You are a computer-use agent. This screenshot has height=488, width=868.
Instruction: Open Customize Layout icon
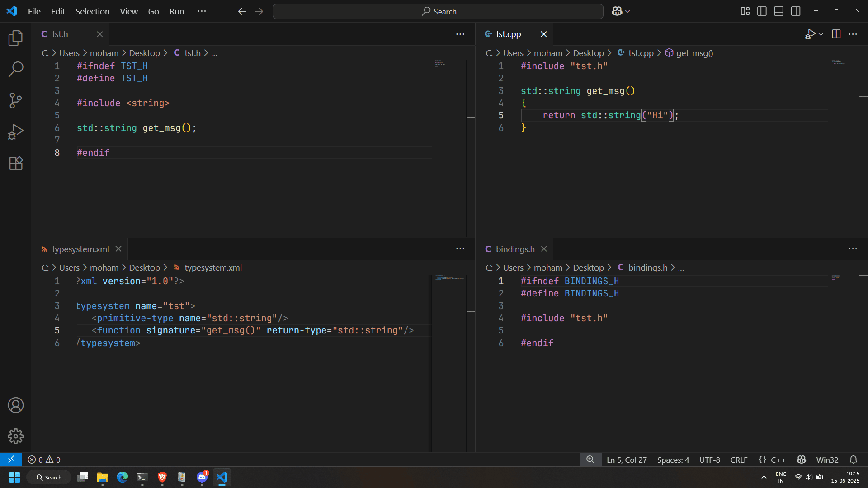pos(745,11)
